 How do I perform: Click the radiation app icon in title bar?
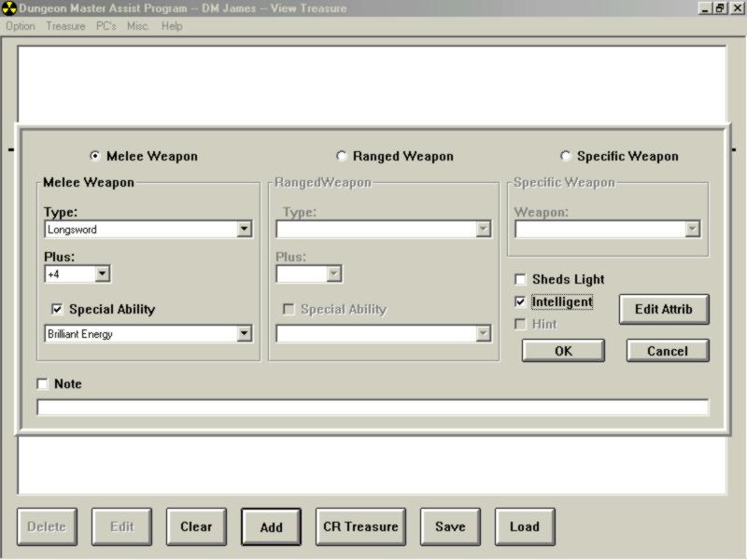(9, 8)
